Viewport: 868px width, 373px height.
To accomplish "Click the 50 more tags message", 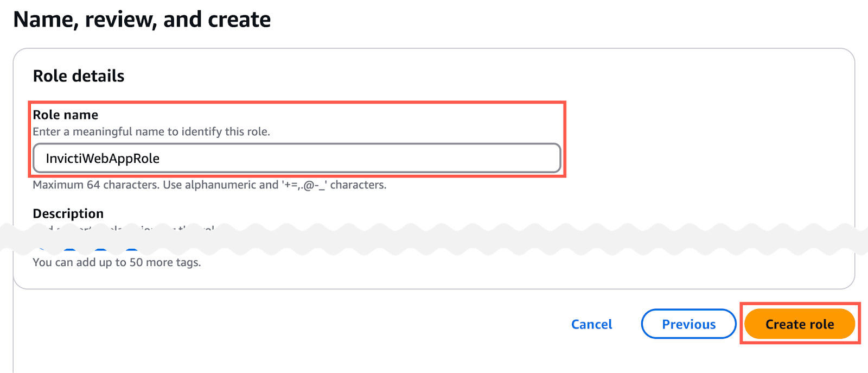I will [117, 262].
